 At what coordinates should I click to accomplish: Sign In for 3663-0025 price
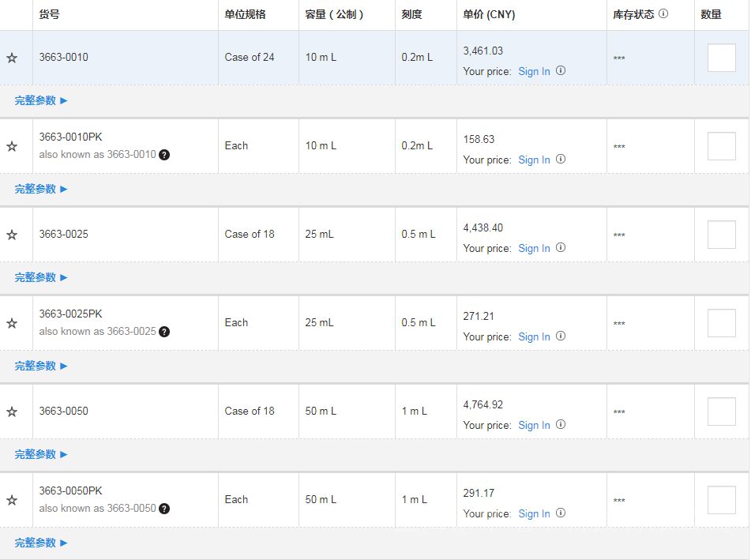pyautogui.click(x=534, y=248)
